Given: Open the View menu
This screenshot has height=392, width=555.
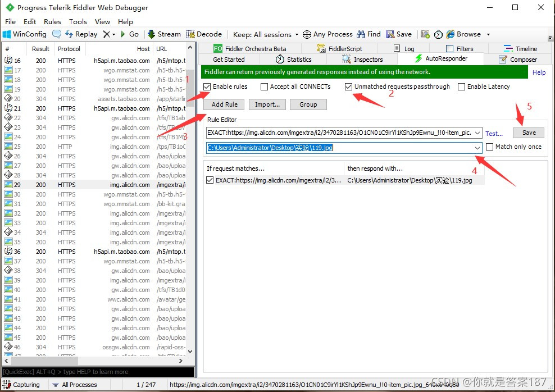Looking at the screenshot, I should click(x=102, y=21).
